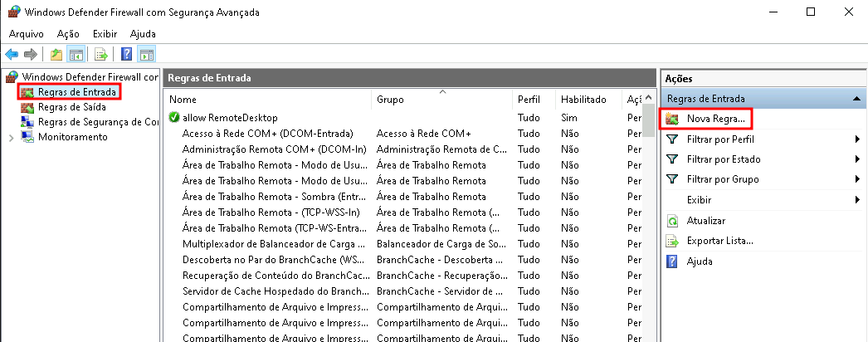Open the Filtrar por Perfil submenu arrow

click(857, 139)
